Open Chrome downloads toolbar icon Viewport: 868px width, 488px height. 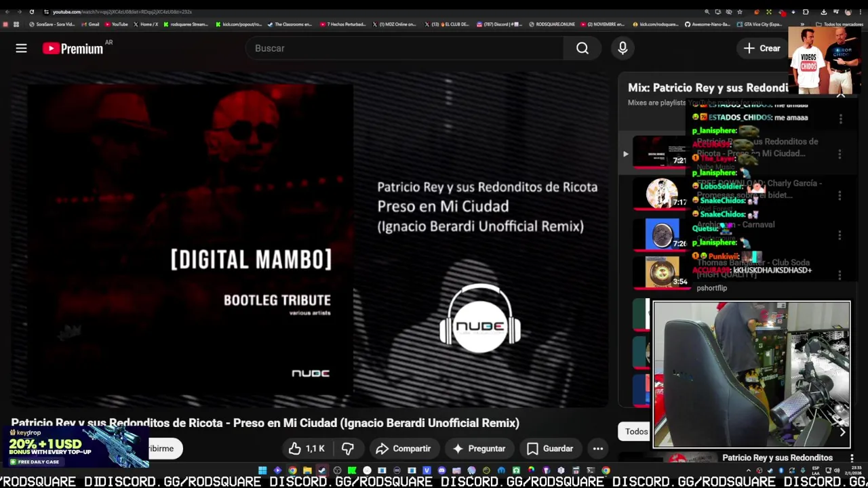pyautogui.click(x=823, y=12)
